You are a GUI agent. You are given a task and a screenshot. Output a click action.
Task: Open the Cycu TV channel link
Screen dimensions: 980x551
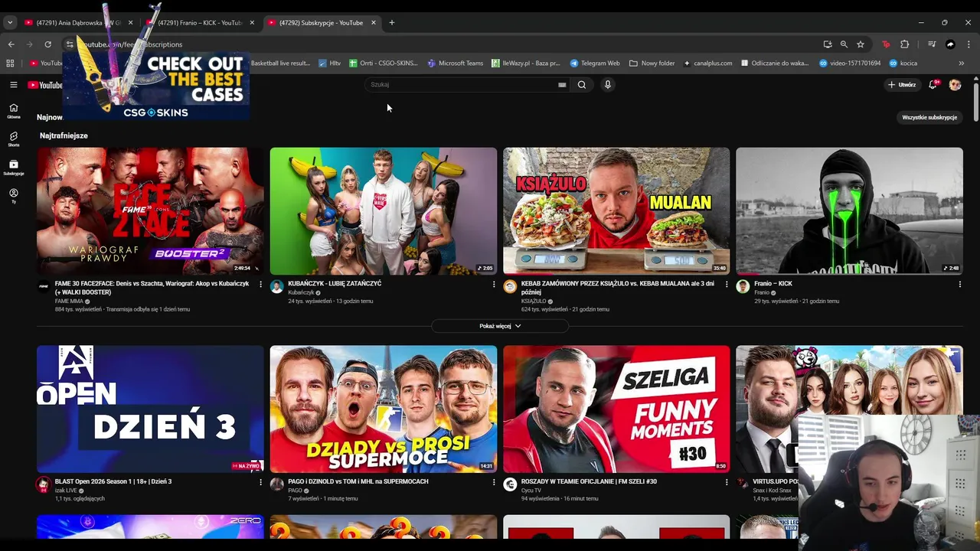tap(531, 491)
